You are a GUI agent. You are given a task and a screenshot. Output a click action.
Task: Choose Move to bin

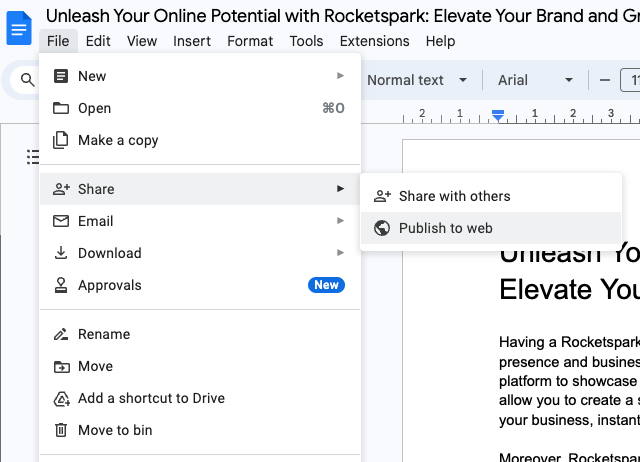tap(200, 430)
